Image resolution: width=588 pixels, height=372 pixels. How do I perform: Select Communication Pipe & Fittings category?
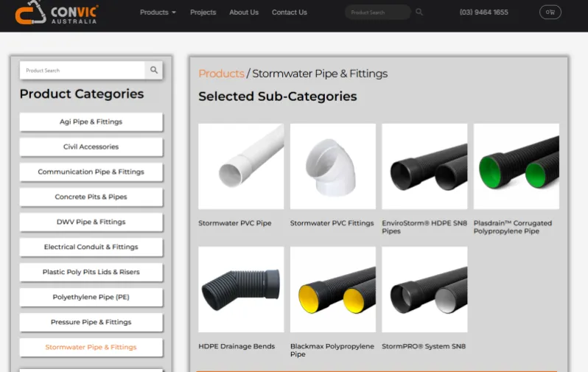click(x=91, y=172)
